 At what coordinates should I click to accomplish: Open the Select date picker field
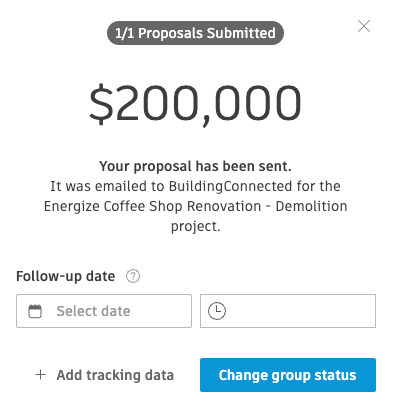click(104, 311)
